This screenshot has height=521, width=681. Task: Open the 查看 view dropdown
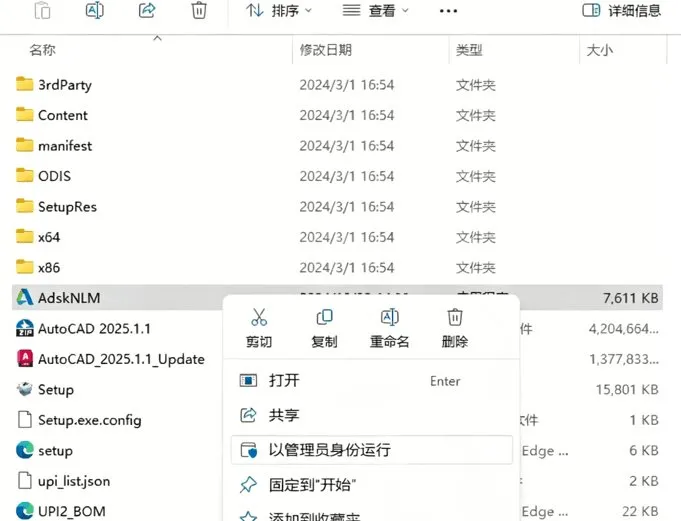pyautogui.click(x=375, y=10)
